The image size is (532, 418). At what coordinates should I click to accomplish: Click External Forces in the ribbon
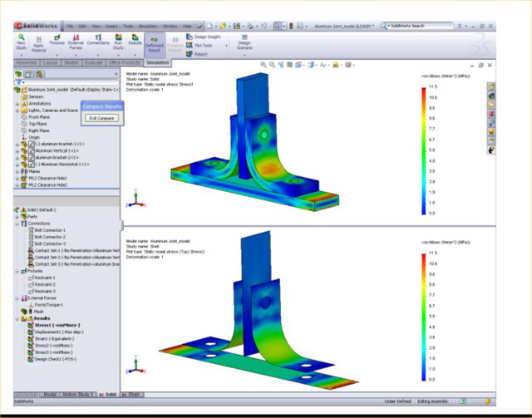(76, 40)
